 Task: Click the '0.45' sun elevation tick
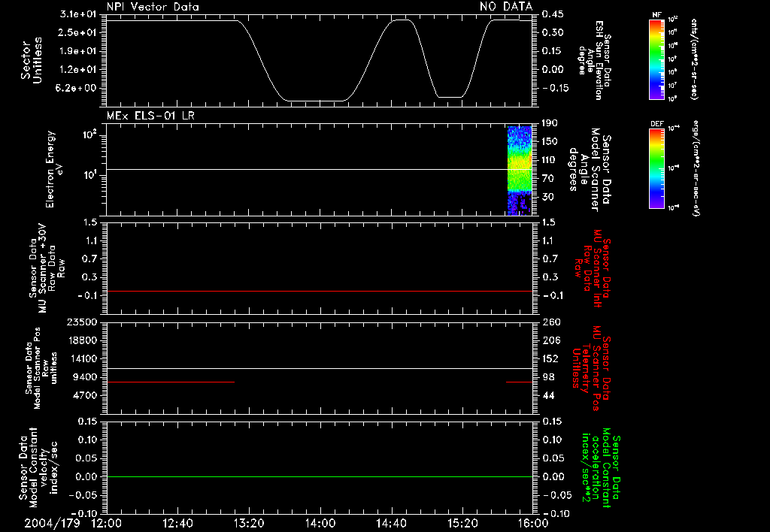553,14
